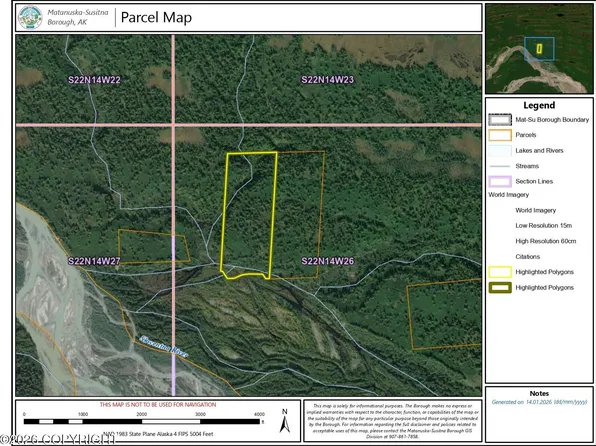Click the bright yellow Highlighted Polygons swatch
This screenshot has width=596, height=446.
500,272
